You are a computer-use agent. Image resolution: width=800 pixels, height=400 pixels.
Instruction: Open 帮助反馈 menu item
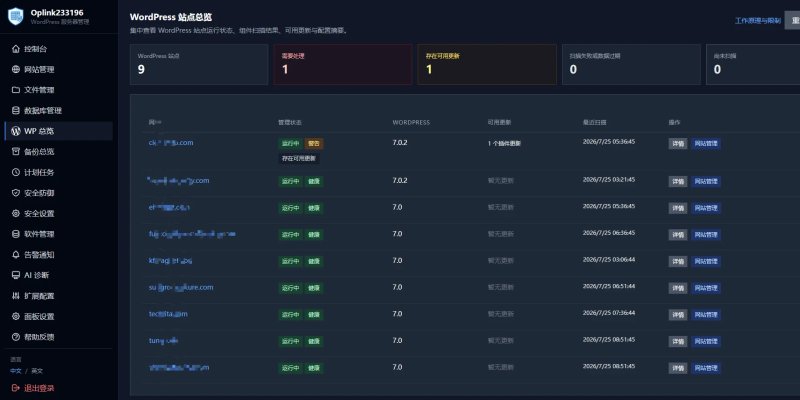point(59,337)
